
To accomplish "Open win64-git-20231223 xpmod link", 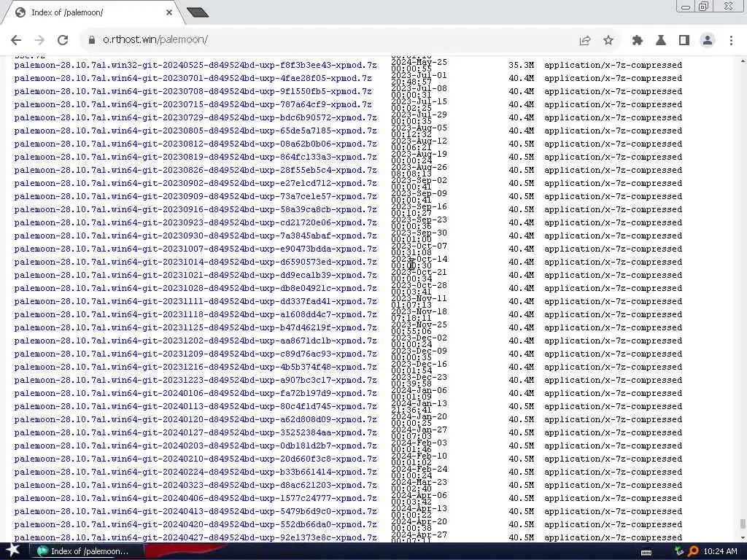I will pyautogui.click(x=196, y=380).
